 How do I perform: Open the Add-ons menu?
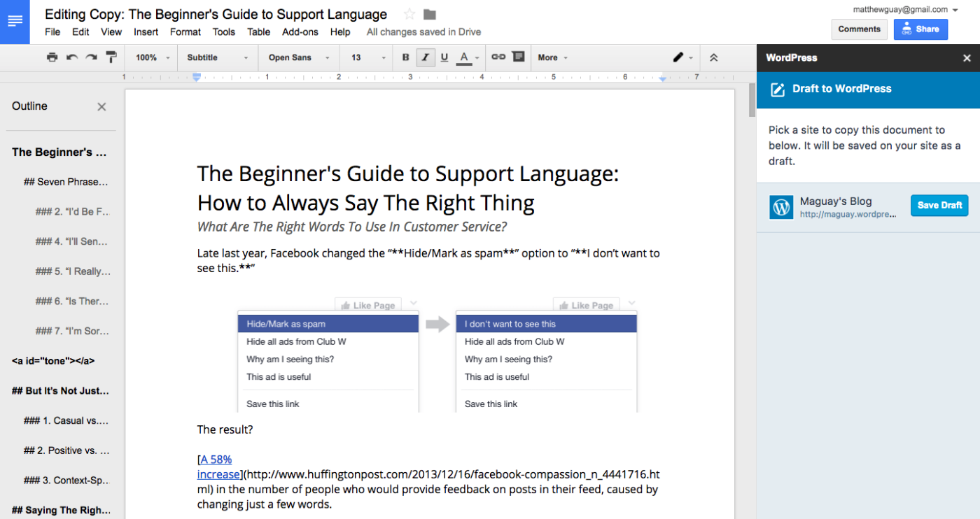[x=300, y=31]
